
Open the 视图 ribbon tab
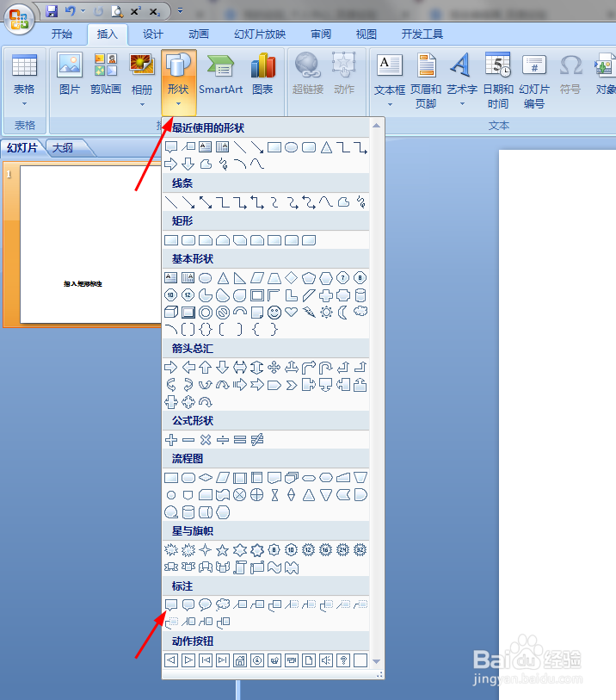367,34
